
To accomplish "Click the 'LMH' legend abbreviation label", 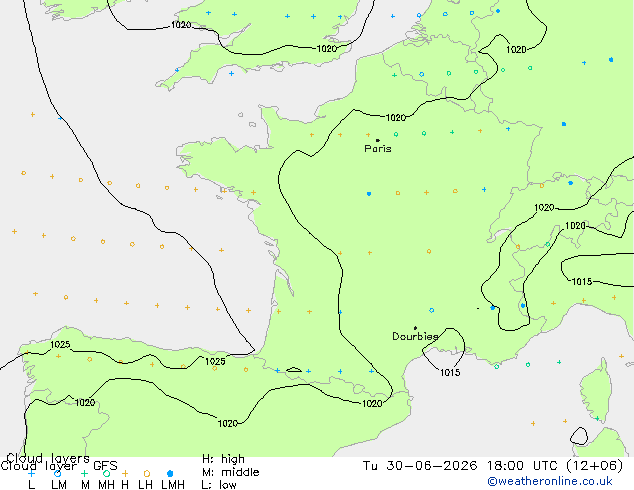I will click(x=173, y=485).
